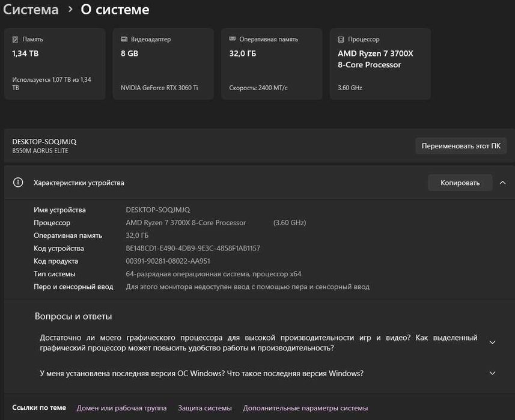Select AMD Ryzen 7 3700X 8-Core Processor specs value
515x420 pixels.
(186, 222)
